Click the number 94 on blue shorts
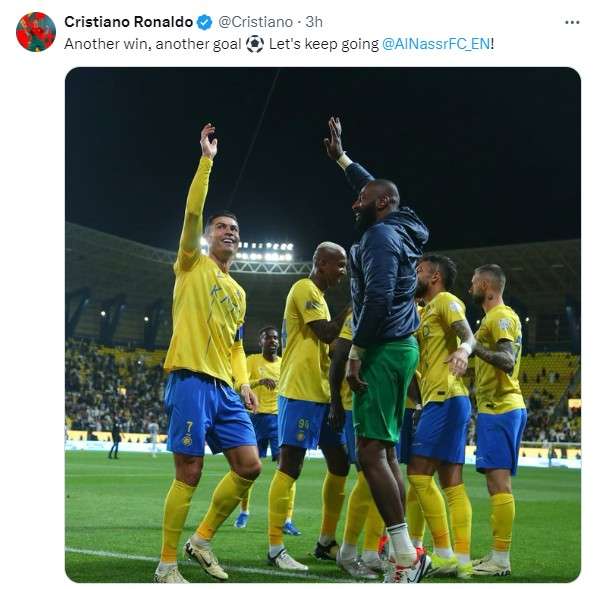This screenshot has width=596, height=589. [303, 423]
